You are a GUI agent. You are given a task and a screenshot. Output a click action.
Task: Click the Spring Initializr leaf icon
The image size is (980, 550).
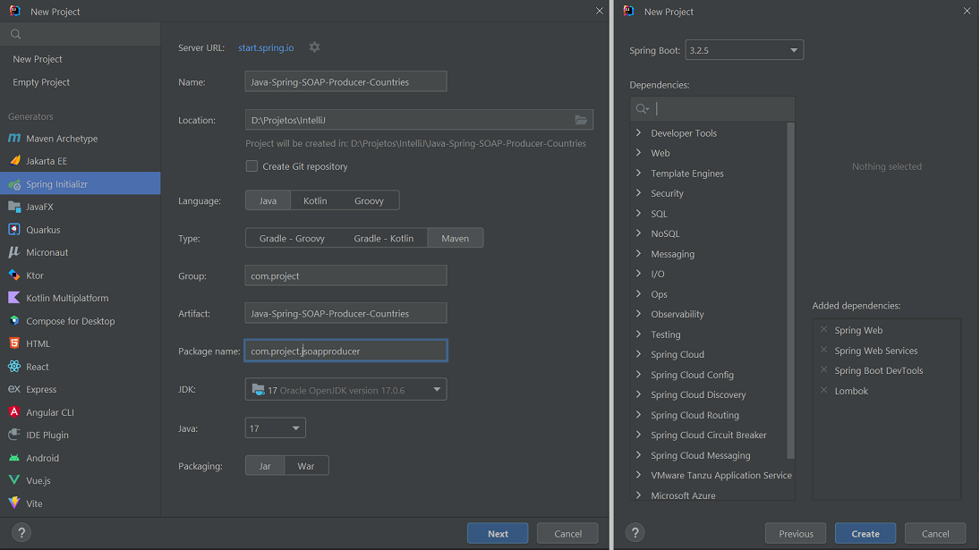(x=13, y=184)
